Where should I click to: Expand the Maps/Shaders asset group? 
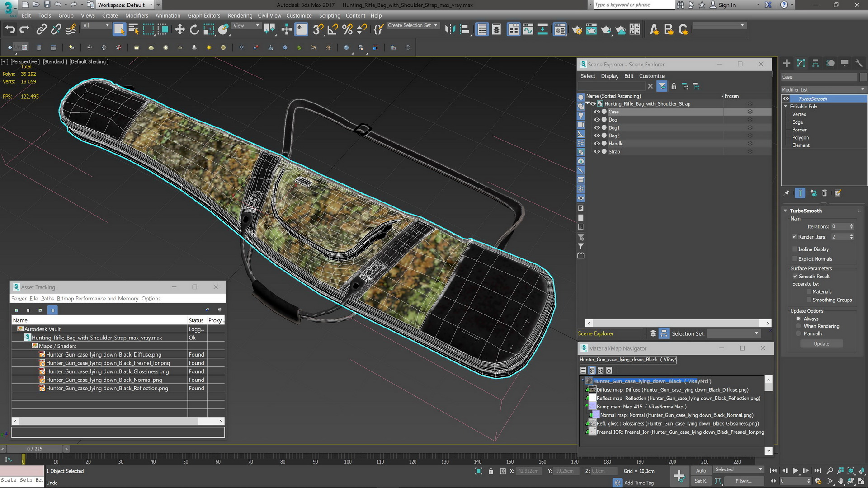[58, 346]
